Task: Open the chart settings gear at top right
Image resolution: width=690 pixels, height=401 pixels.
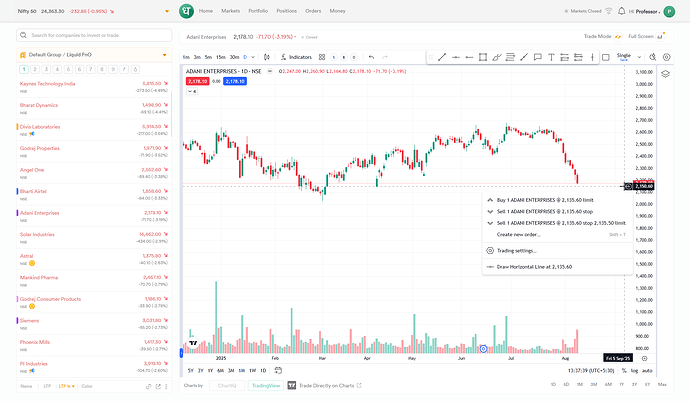Action: coord(667,57)
